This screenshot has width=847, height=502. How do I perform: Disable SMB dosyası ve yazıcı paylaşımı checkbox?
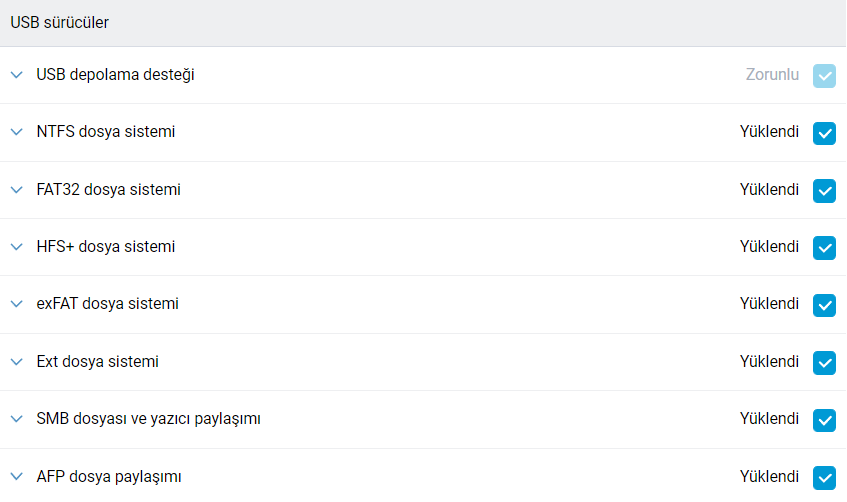(x=824, y=420)
